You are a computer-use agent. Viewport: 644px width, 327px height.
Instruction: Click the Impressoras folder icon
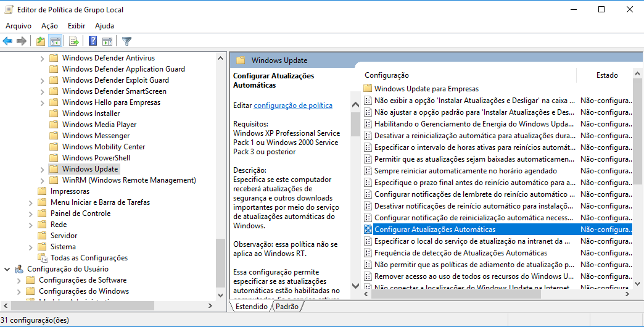coord(42,191)
